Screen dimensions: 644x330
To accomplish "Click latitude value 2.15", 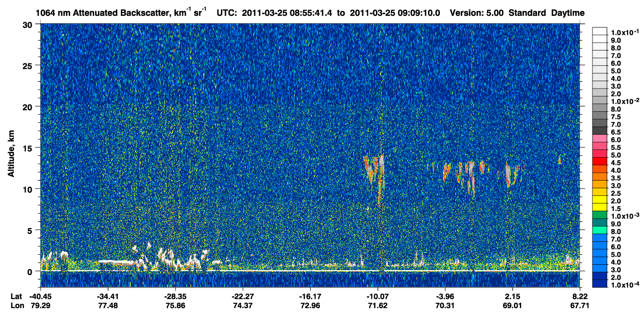I will [512, 297].
